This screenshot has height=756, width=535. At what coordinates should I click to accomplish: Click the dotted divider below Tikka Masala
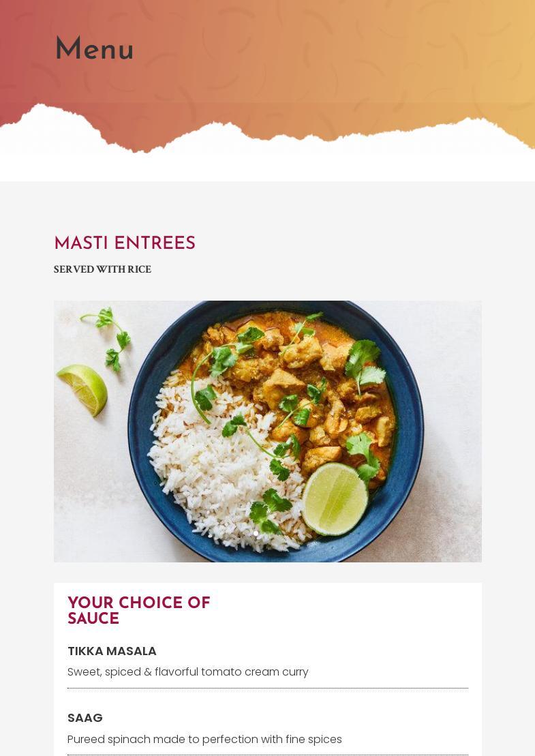267,688
